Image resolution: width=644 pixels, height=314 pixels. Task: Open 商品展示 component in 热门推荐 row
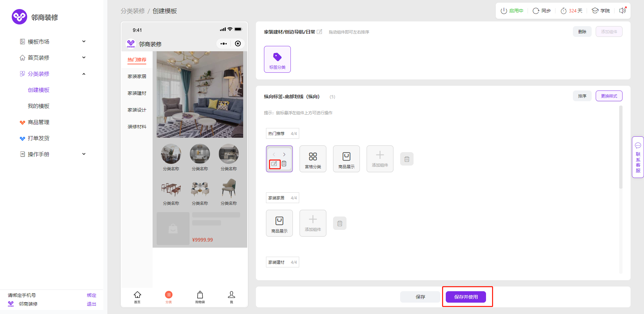[346, 159]
